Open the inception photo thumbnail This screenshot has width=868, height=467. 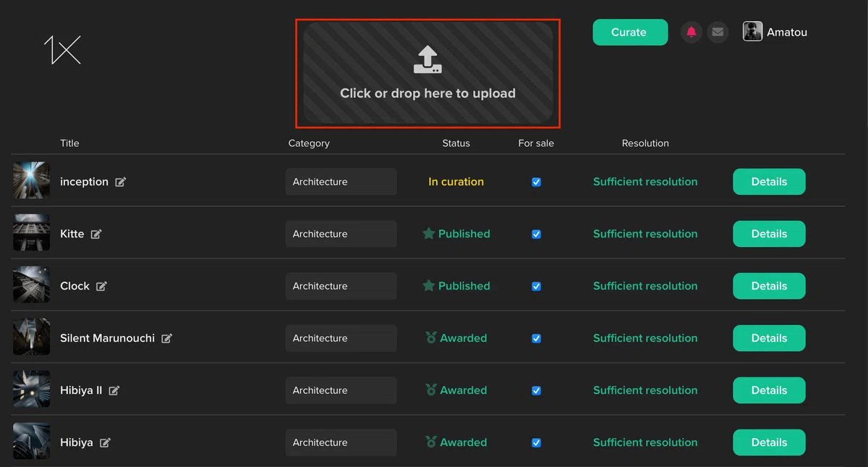point(32,181)
